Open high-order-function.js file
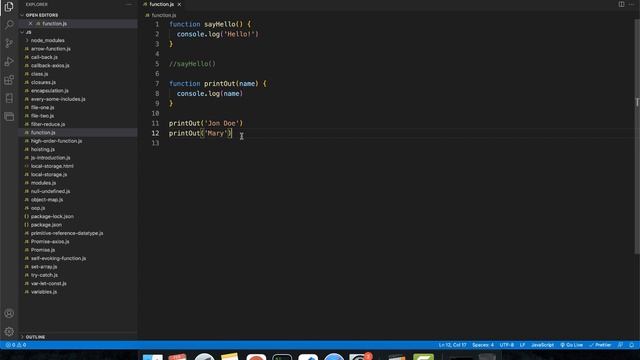The image size is (640, 360). coord(56,141)
